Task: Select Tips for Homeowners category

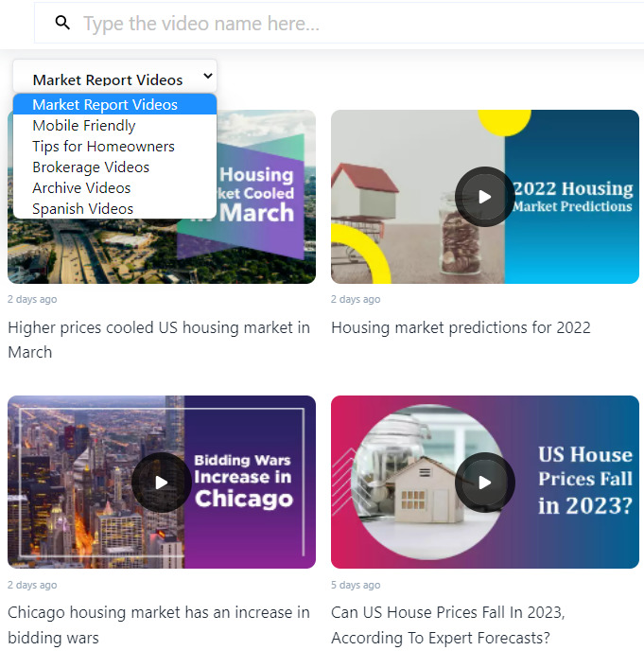Action: 103,147
